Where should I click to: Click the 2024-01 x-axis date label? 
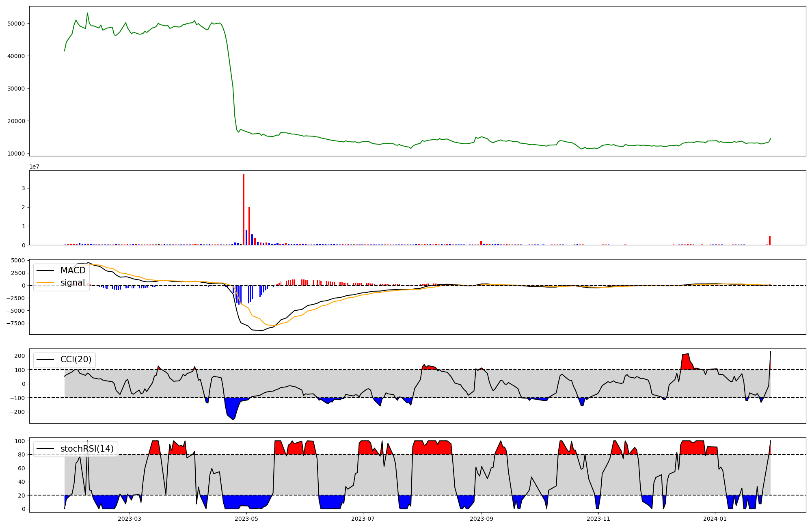tap(715, 519)
